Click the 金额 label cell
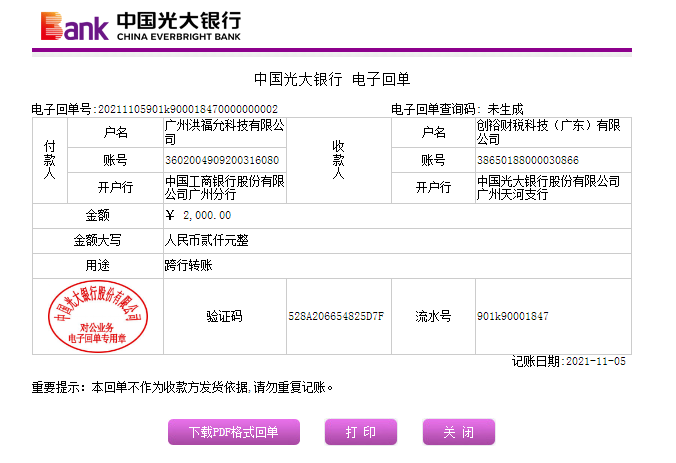The width and height of the screenshot is (676, 463). [x=98, y=216]
